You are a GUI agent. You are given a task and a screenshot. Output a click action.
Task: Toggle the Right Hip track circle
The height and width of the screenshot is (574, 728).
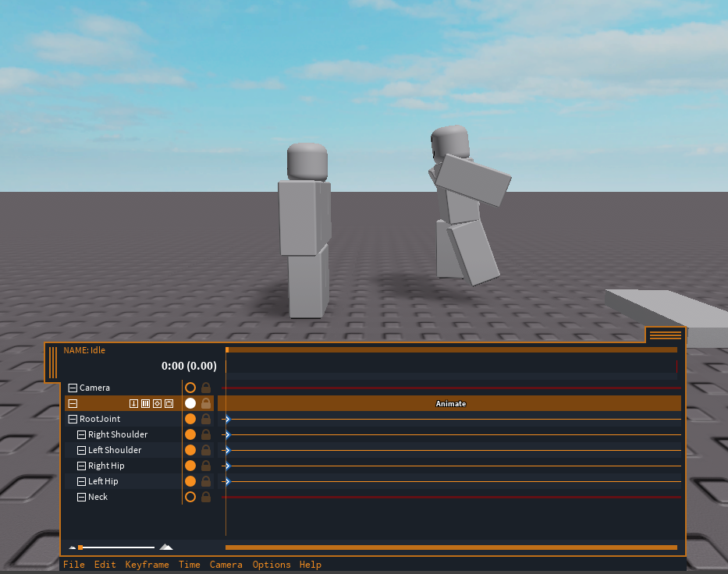coord(190,466)
